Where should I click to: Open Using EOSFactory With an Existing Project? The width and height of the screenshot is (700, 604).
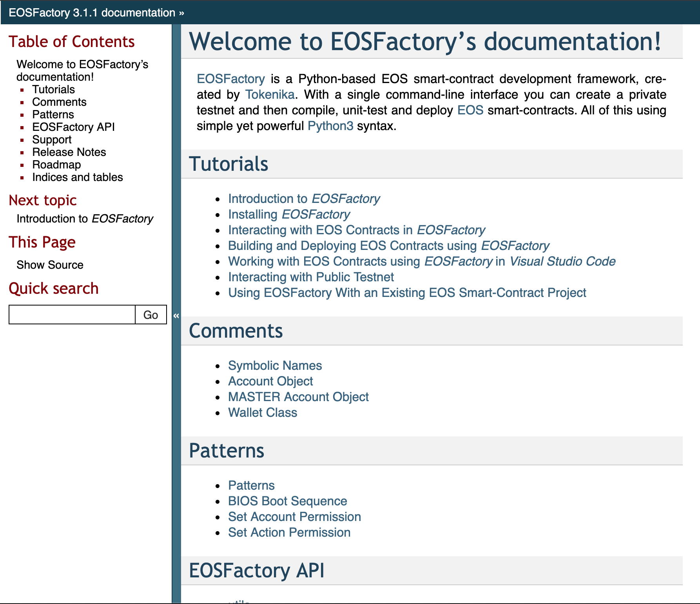tap(407, 293)
